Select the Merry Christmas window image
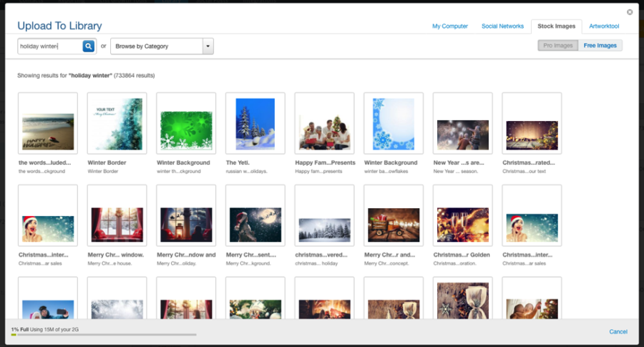Viewport: 644px width, 347px height. pyautogui.click(x=117, y=215)
